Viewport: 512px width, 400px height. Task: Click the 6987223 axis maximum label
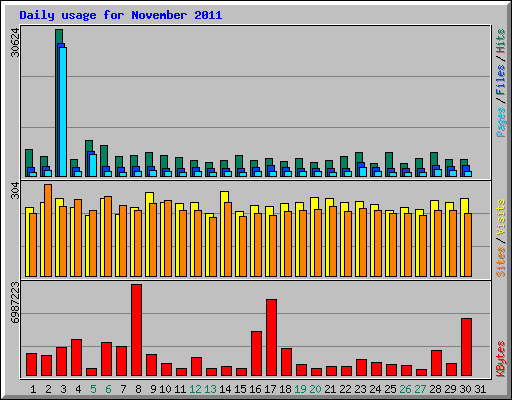click(x=15, y=303)
